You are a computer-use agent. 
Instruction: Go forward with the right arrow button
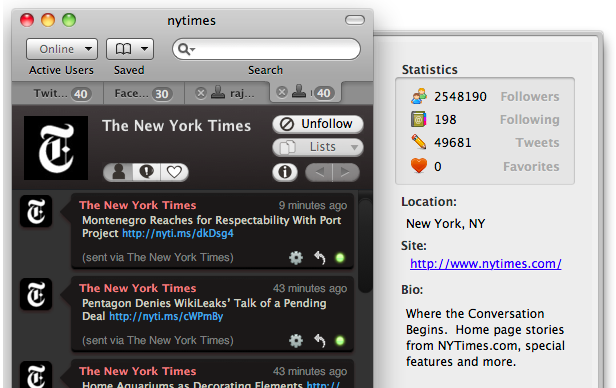click(346, 172)
